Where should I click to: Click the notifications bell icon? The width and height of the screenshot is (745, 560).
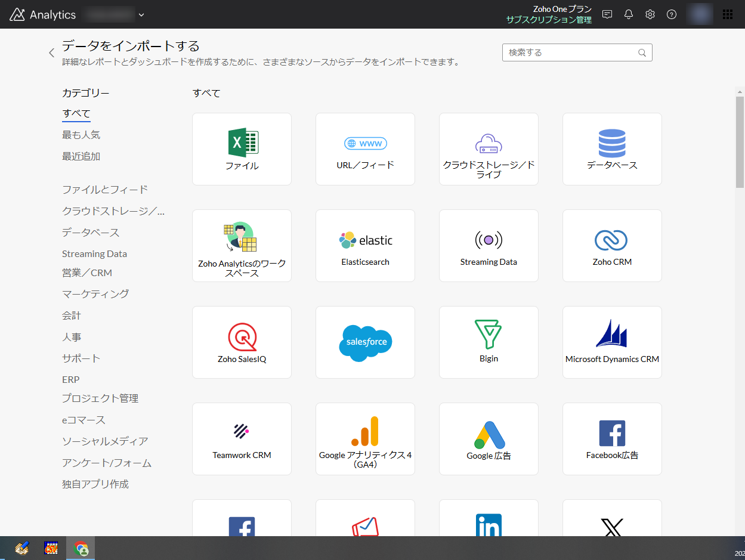click(629, 14)
